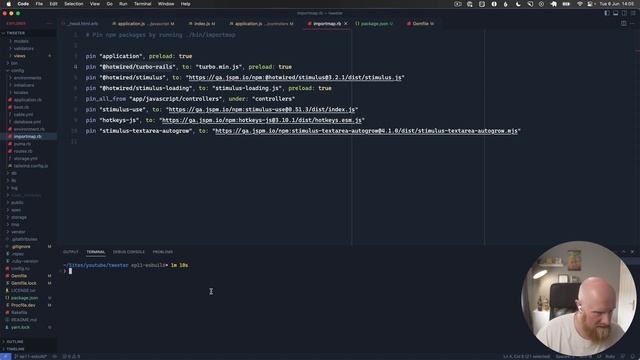Open remote window status bar button
The width and height of the screenshot is (640, 360).
(5, 356)
